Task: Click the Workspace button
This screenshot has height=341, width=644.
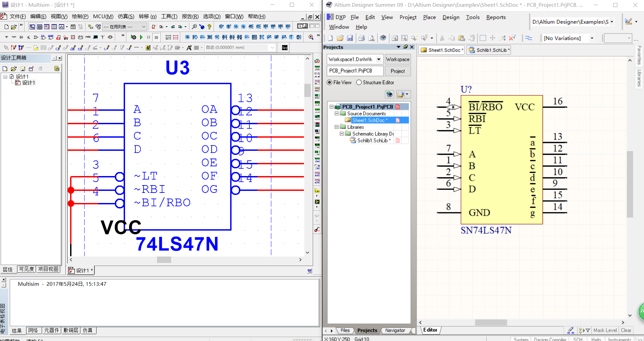Action: [398, 59]
